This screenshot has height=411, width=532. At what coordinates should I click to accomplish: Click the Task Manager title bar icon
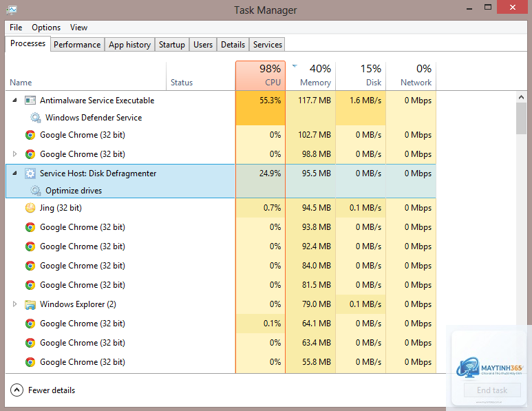coord(11,10)
